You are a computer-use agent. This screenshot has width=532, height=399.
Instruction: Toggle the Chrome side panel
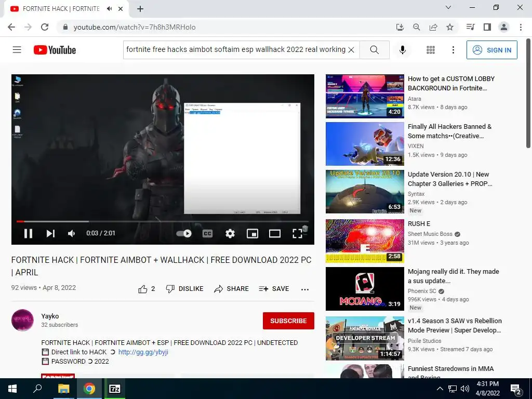click(487, 27)
